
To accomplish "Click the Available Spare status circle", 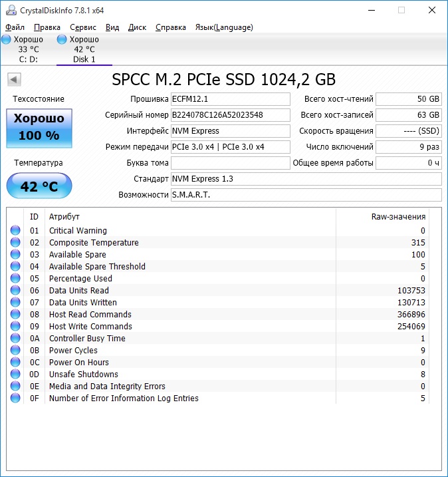I will click(15, 254).
